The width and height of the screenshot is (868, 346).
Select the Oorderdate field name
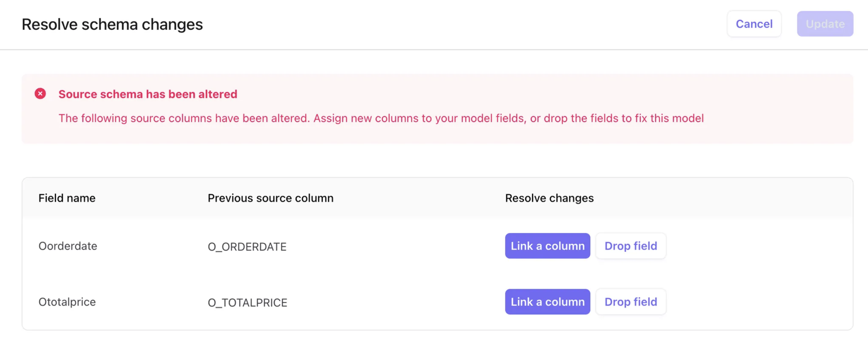click(68, 246)
